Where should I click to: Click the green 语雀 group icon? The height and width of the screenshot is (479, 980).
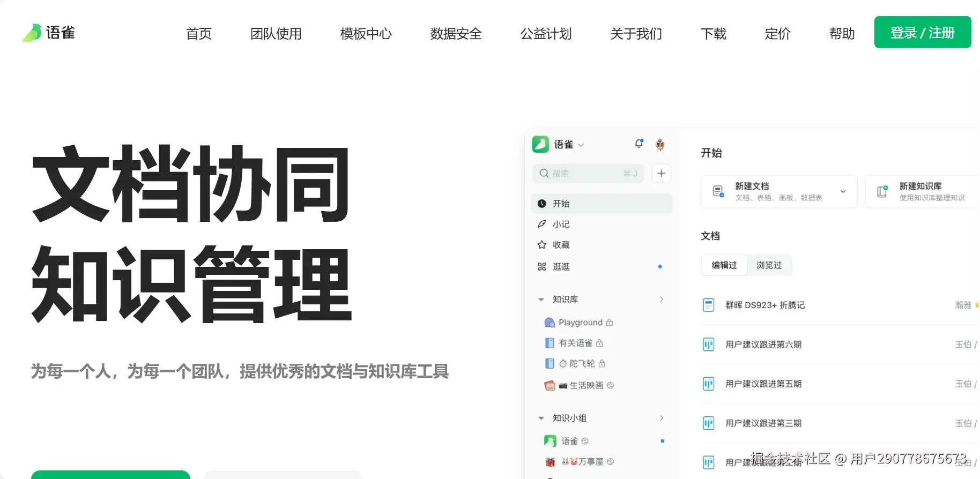[550, 441]
